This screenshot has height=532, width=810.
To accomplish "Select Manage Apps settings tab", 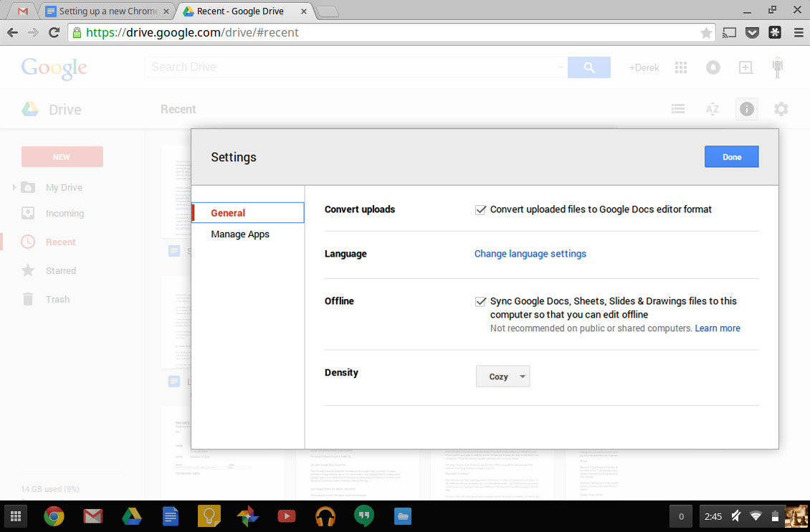I will click(240, 234).
